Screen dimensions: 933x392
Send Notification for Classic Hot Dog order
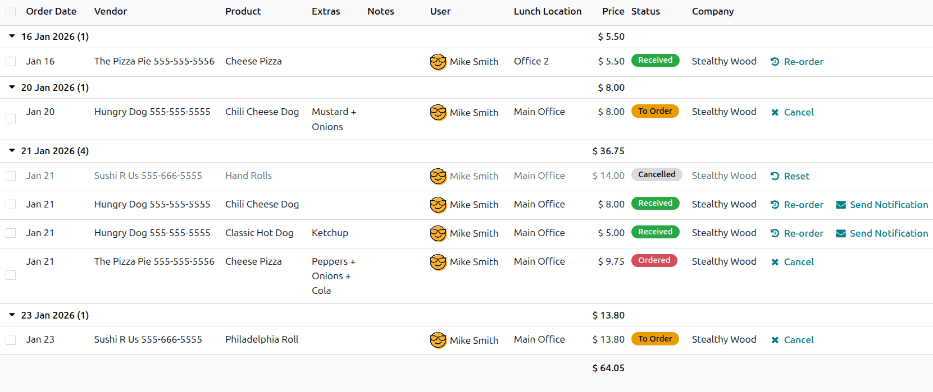(882, 233)
